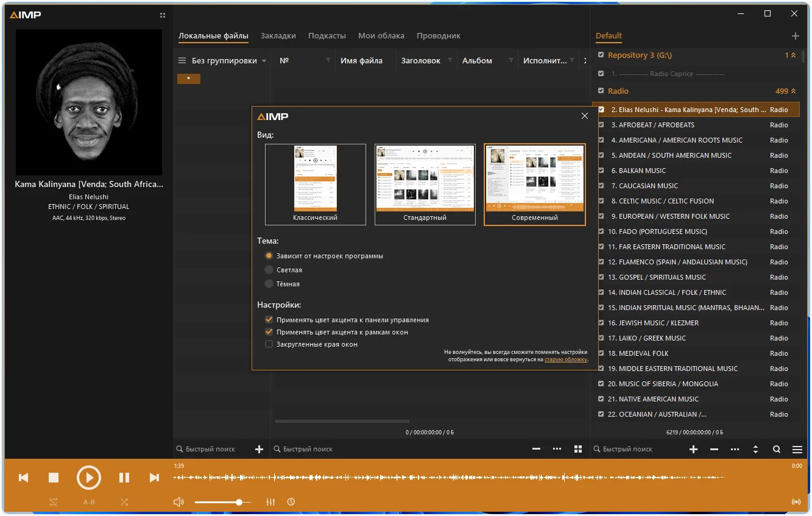Skip to the next track
The height and width of the screenshot is (516, 812).
(x=154, y=478)
